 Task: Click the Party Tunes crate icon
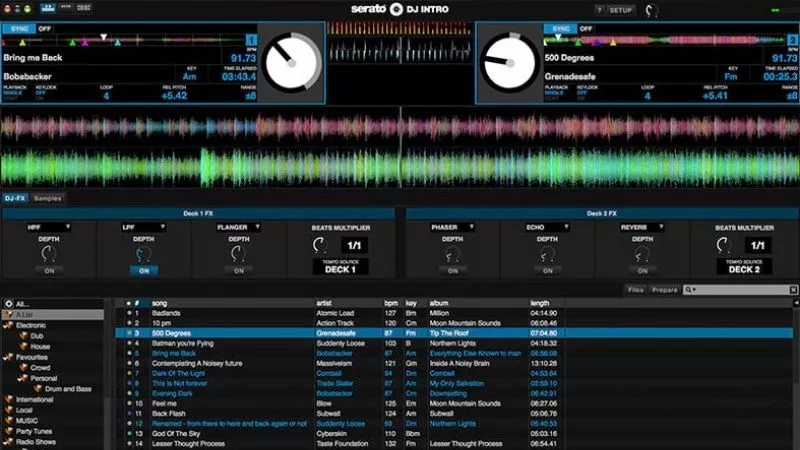pyautogui.click(x=9, y=431)
